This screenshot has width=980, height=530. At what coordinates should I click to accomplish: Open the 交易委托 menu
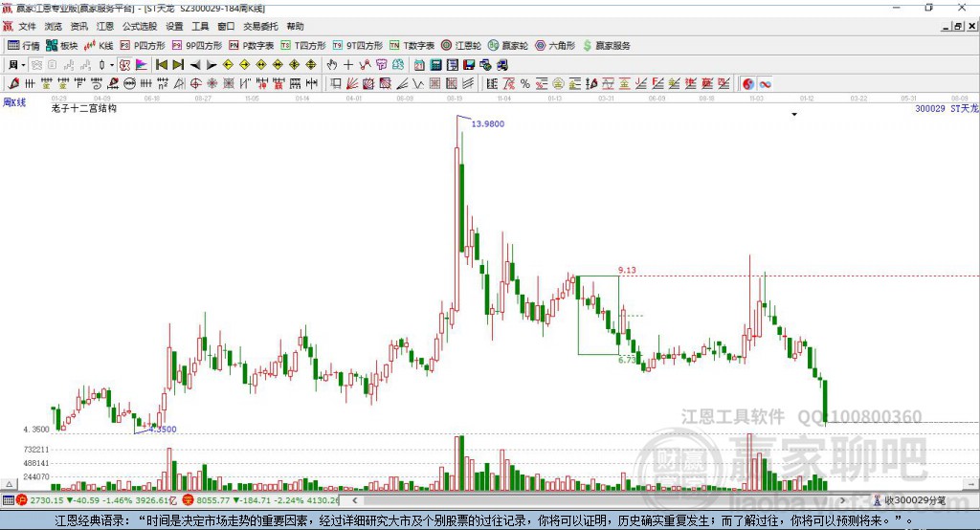pyautogui.click(x=260, y=26)
